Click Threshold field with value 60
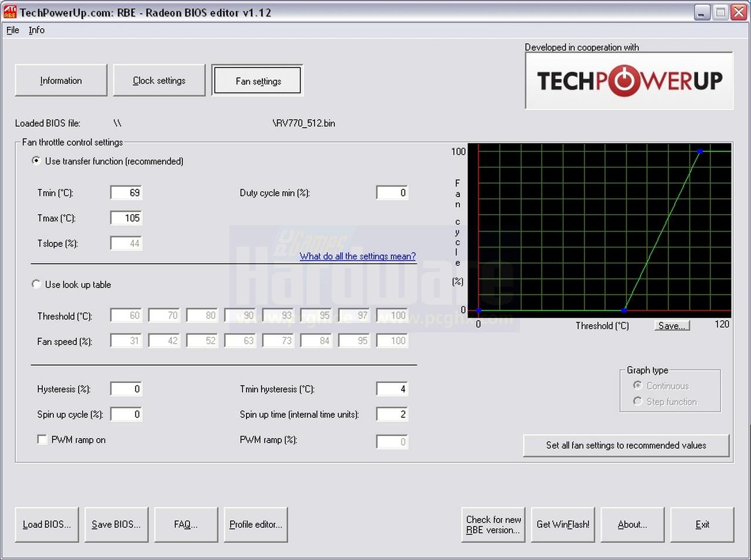The height and width of the screenshot is (560, 751). 126,315
